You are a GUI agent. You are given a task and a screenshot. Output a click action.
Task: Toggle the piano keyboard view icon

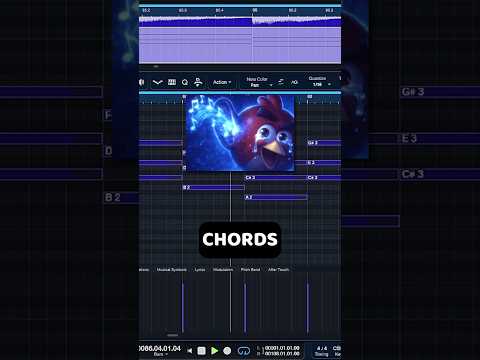click(172, 82)
